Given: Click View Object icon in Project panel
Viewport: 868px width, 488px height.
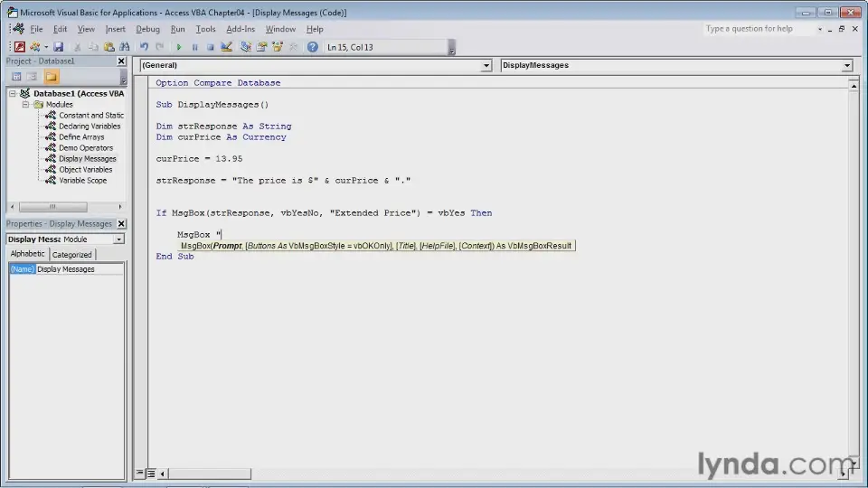Looking at the screenshot, I should [33, 76].
